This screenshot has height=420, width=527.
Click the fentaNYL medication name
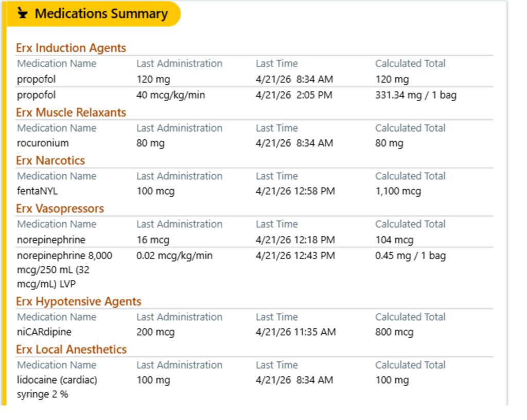(x=37, y=191)
